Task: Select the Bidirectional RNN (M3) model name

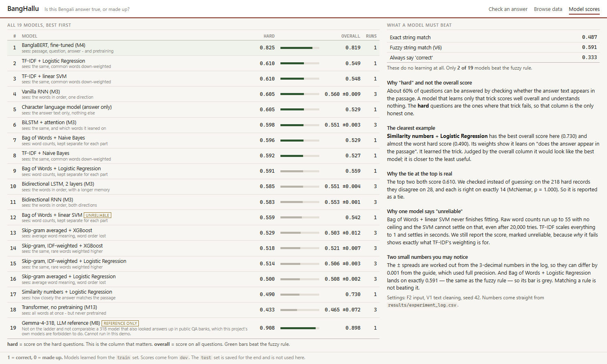Action: click(x=47, y=199)
